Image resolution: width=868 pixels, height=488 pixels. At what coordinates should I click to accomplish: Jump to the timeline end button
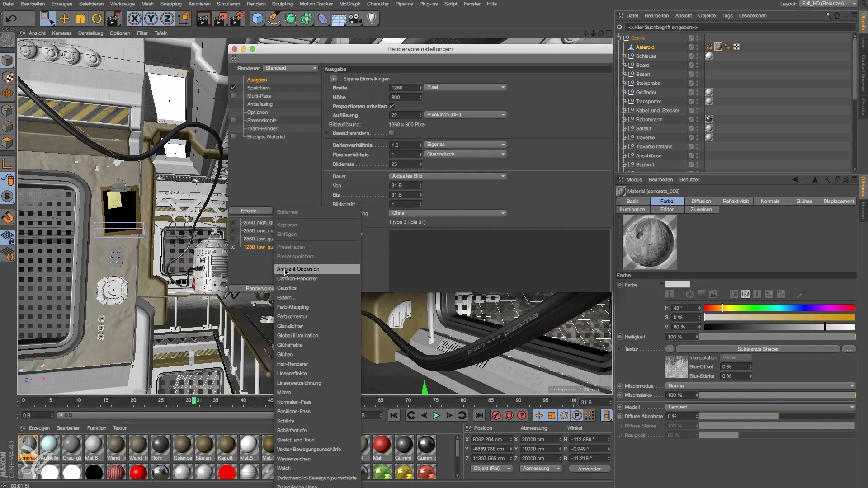coord(479,415)
